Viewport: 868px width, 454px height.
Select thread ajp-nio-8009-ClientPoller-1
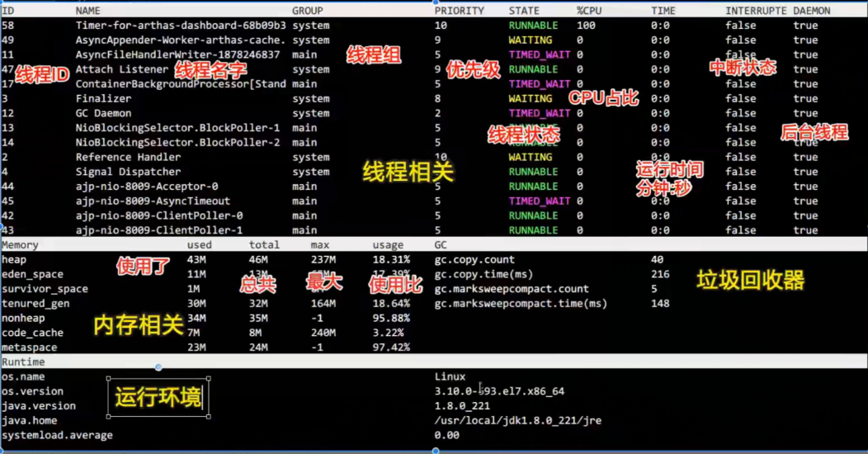coord(159,230)
